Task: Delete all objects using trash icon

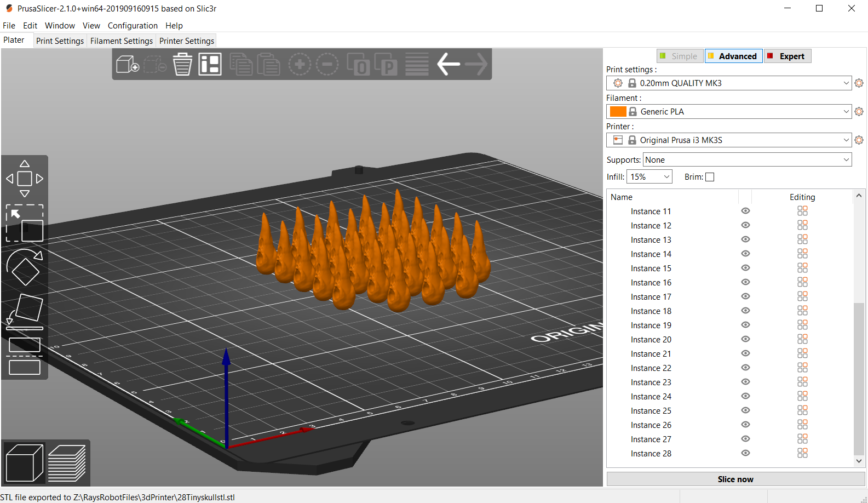Action: (x=182, y=65)
